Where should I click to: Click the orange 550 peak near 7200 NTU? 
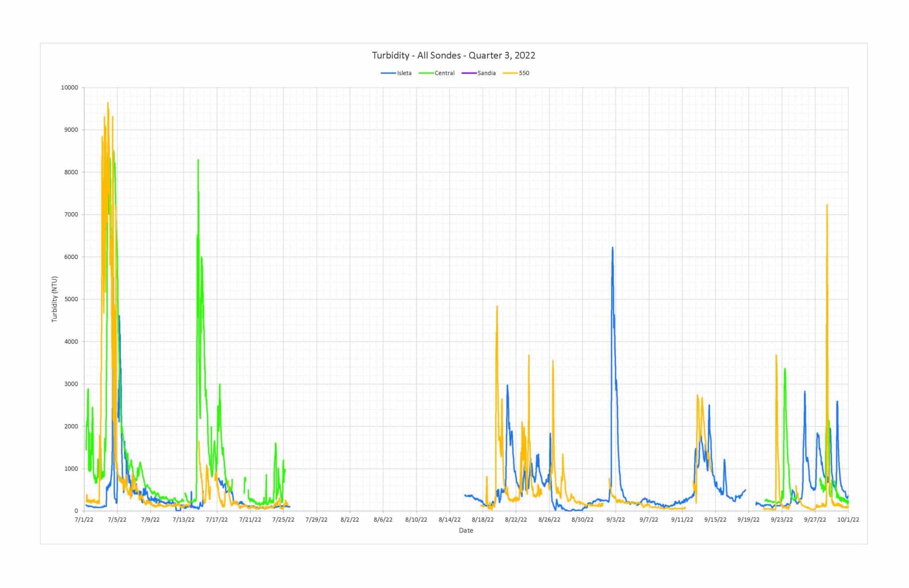(827, 206)
